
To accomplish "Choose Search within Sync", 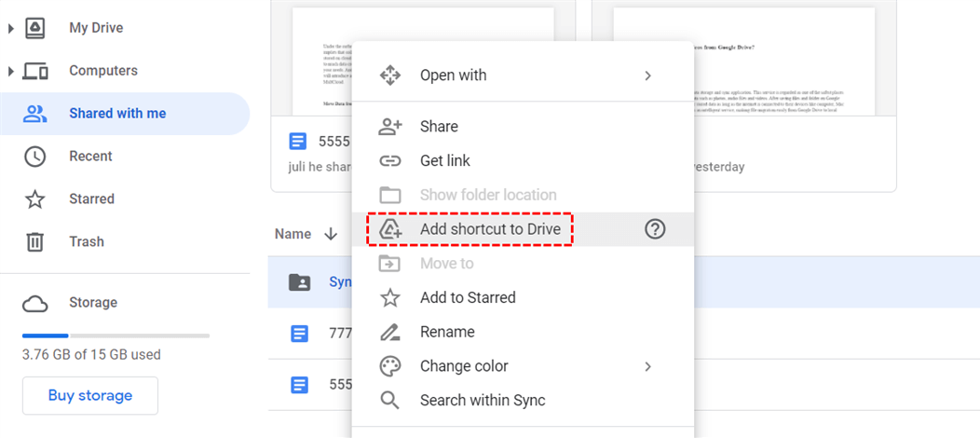I will [482, 401].
